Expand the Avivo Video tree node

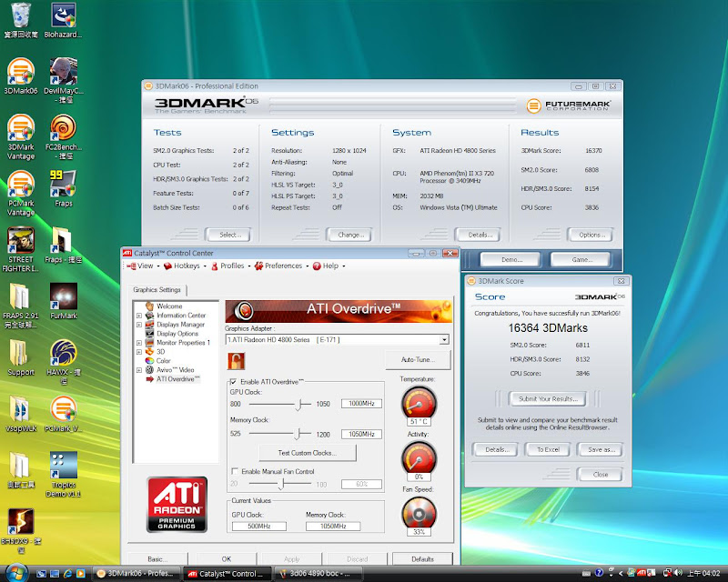139,370
